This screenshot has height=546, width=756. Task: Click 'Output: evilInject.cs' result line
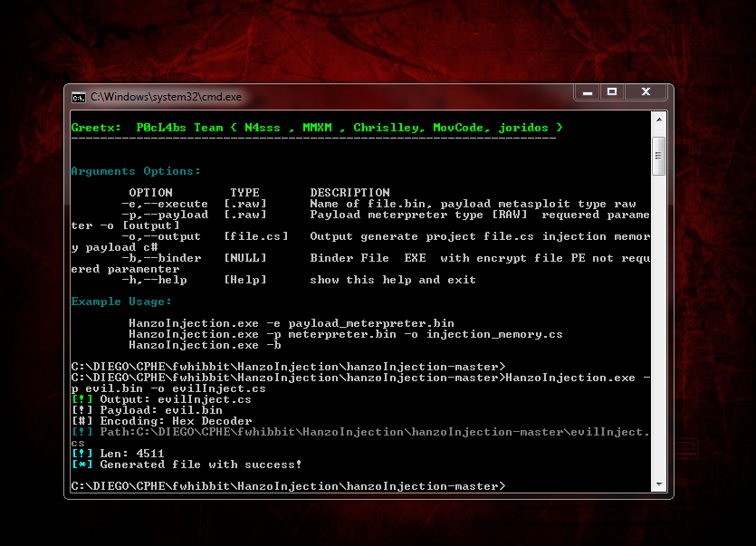pyautogui.click(x=161, y=399)
